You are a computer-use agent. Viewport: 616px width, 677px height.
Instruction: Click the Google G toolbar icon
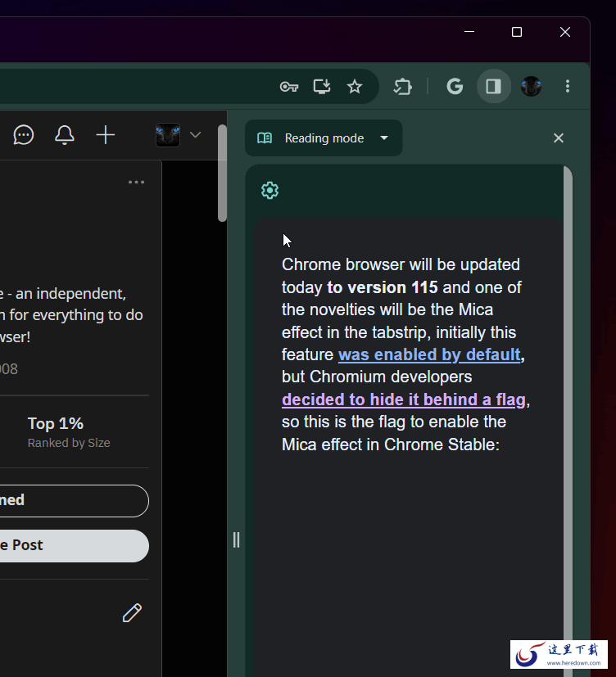[x=455, y=86]
